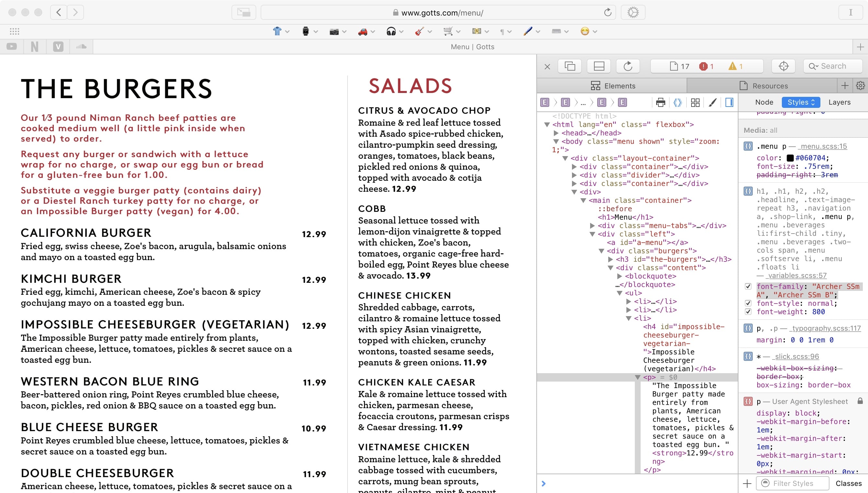The width and height of the screenshot is (868, 493).
Task: Show the error count in console
Action: [x=707, y=66]
